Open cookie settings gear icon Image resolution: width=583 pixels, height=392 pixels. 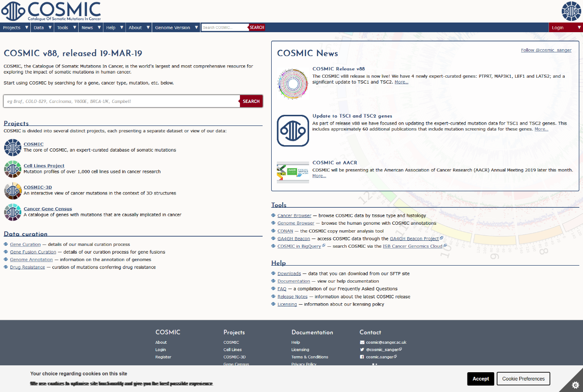pos(574,384)
